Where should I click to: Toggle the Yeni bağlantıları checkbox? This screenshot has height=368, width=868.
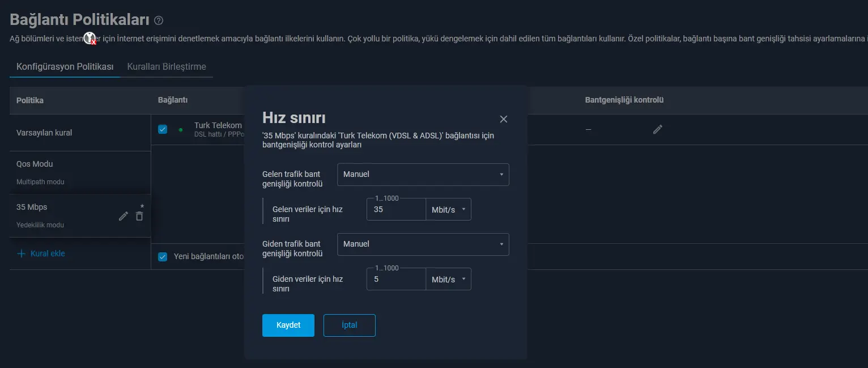pos(163,256)
